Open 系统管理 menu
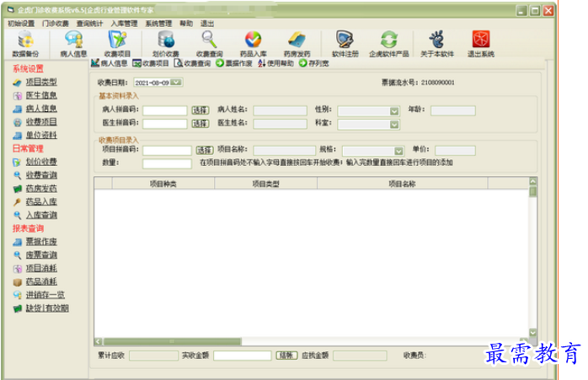 pos(158,24)
